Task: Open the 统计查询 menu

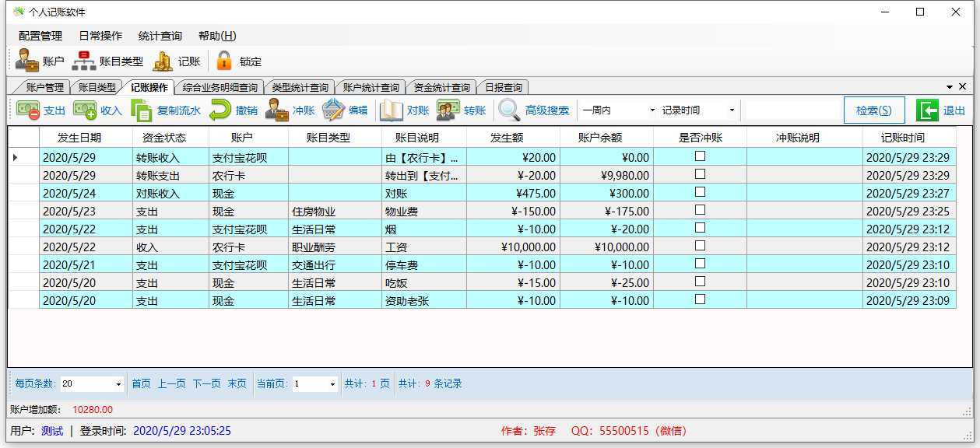Action: 160,36
